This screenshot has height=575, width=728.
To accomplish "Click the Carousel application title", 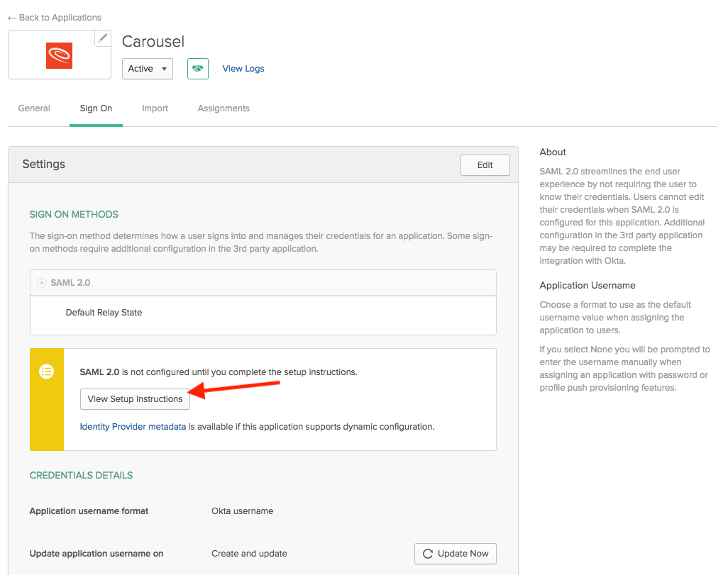I will click(x=153, y=41).
